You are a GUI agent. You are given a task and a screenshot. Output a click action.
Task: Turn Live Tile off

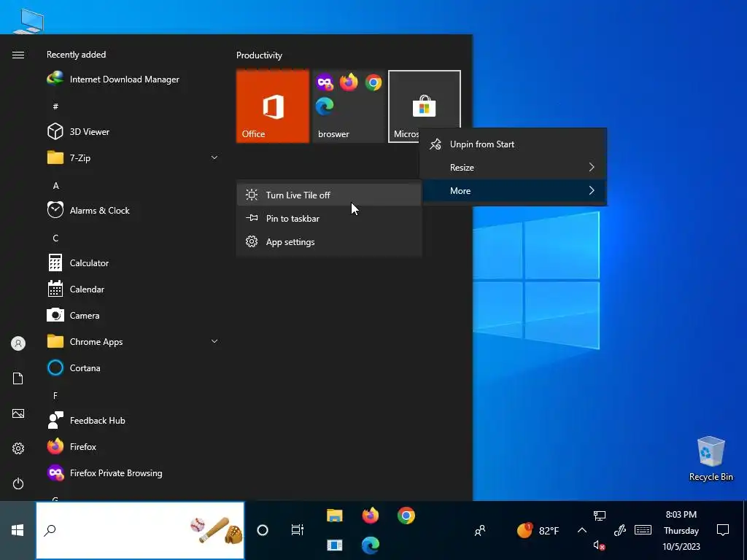coord(329,195)
